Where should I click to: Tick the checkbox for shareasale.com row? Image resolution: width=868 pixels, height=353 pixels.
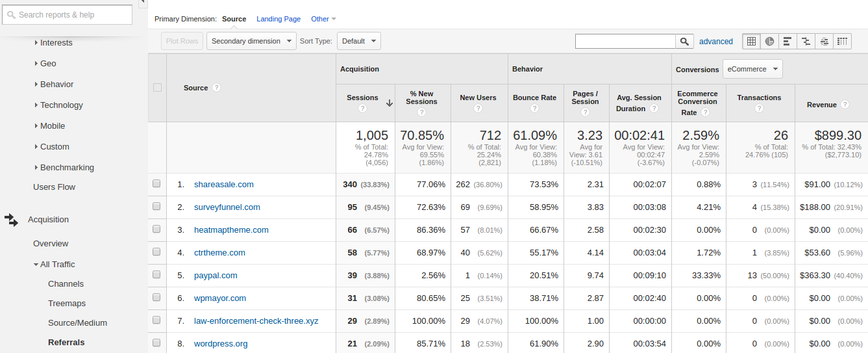(x=156, y=184)
